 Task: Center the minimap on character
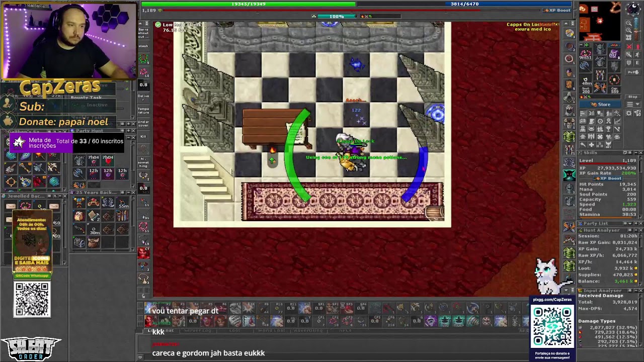629,38
